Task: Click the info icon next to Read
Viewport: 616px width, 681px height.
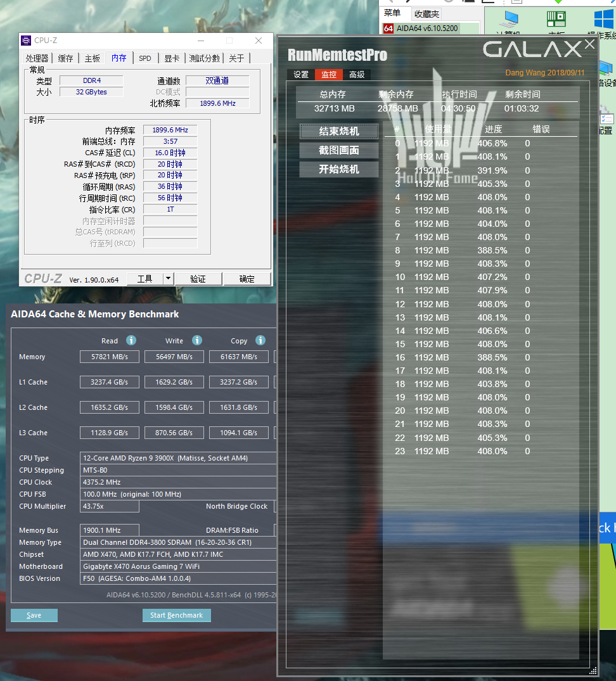Action: coord(131,340)
